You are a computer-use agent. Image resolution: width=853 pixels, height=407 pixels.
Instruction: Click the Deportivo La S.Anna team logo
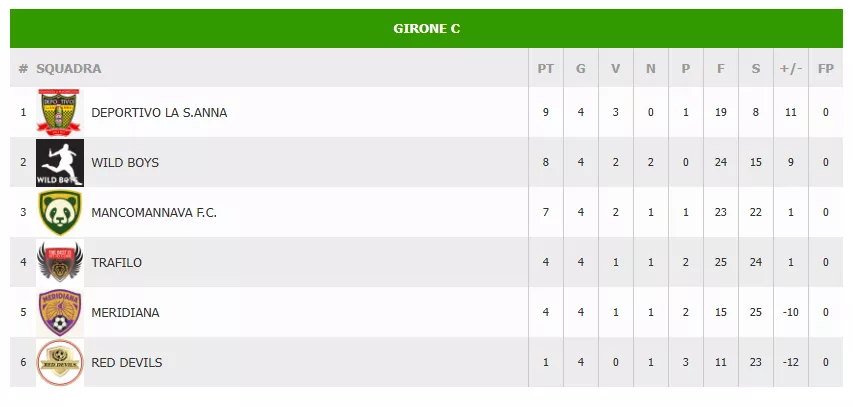pos(60,112)
